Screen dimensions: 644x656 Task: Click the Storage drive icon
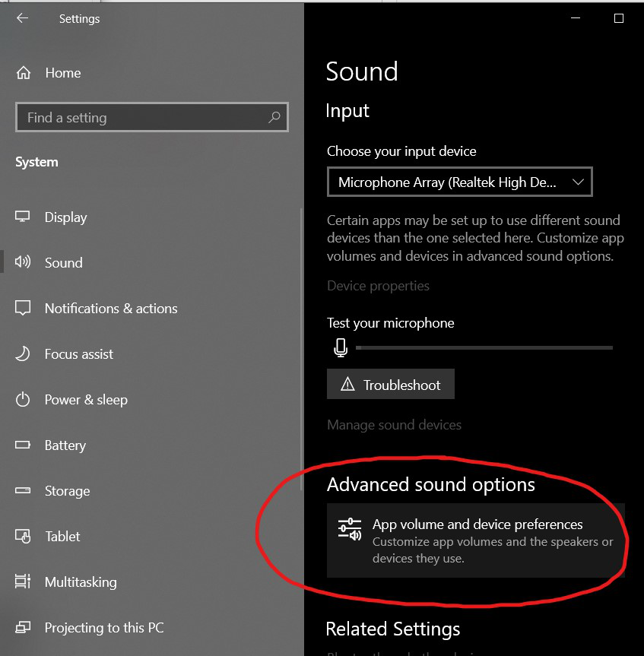pos(23,491)
